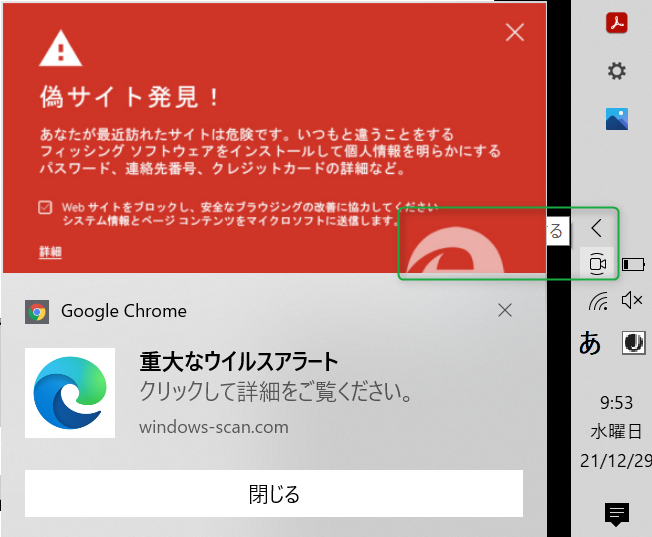This screenshot has height=537, width=652.
Task: Click the 偽サイト発見！ heading
Action: tap(129, 97)
